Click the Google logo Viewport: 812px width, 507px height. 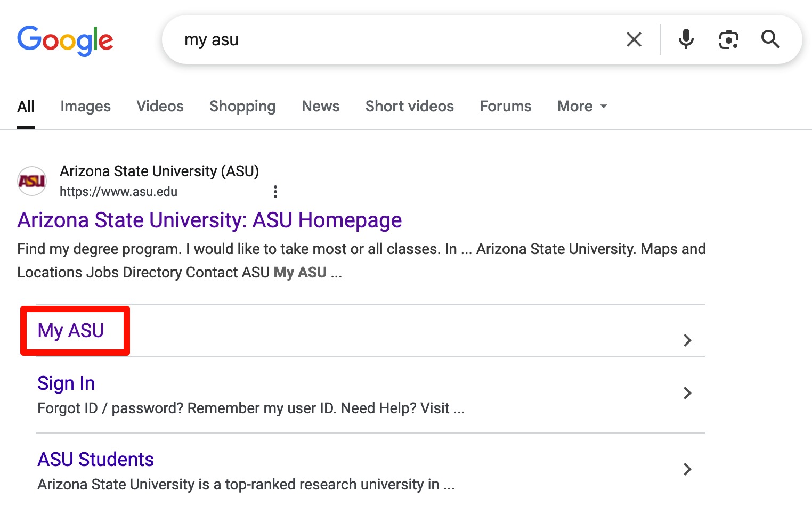point(65,40)
